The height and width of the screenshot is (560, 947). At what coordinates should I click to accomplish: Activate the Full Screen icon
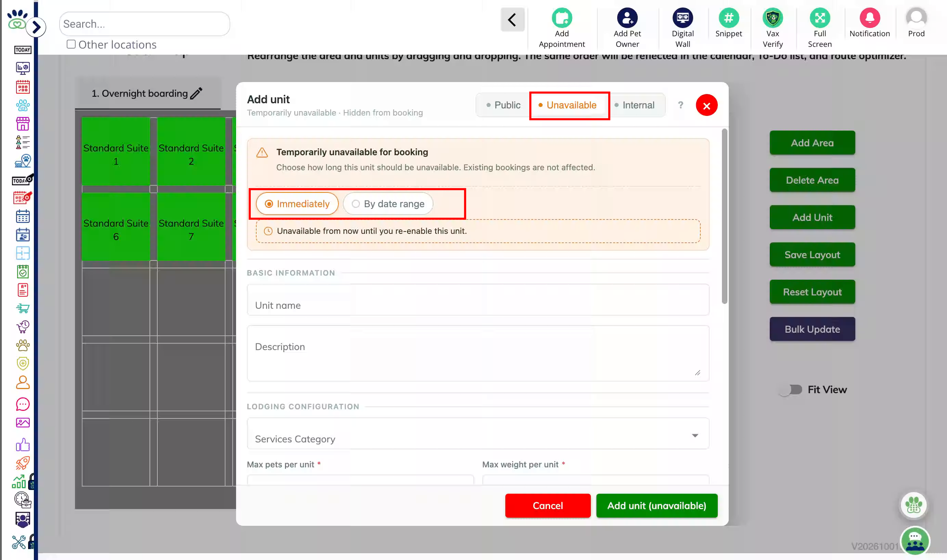tap(819, 18)
